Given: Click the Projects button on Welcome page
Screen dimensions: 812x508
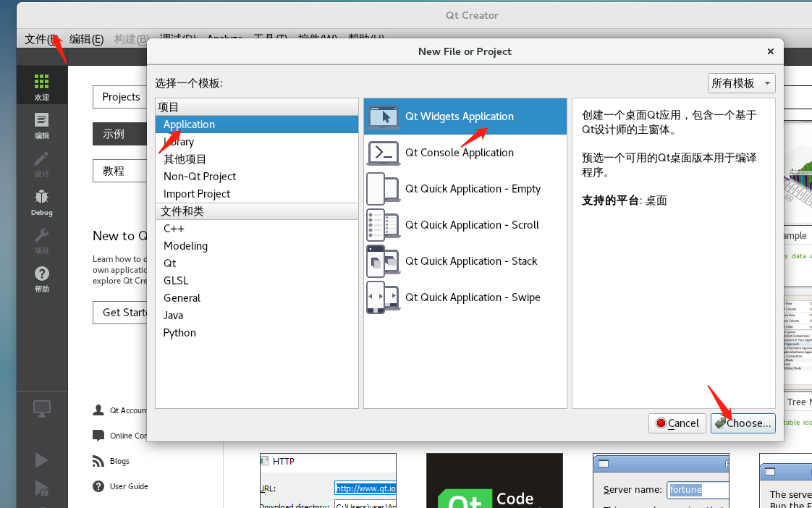Looking at the screenshot, I should (x=120, y=97).
